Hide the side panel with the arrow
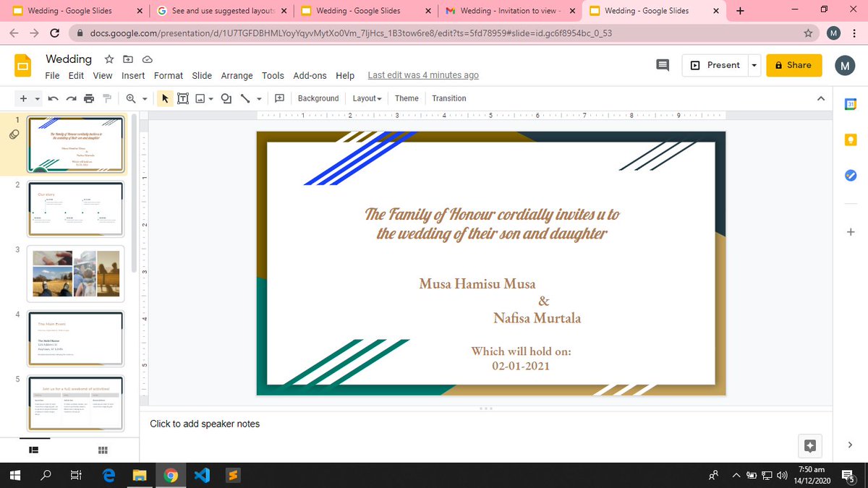This screenshot has width=868, height=488. [851, 445]
